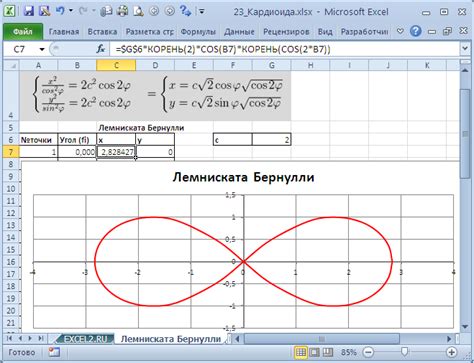474x363 pixels.
Task: Open the Рецензирование ribbon tab
Action: 286,32
